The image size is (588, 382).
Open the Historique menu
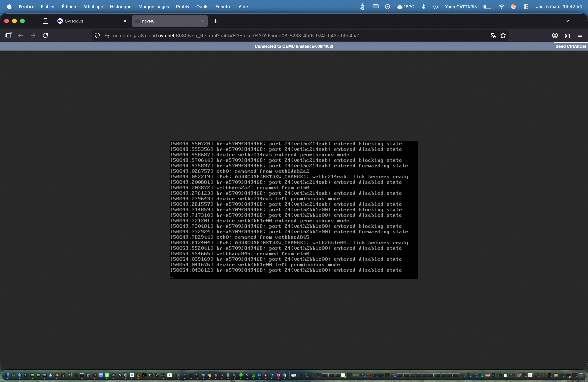(x=121, y=7)
